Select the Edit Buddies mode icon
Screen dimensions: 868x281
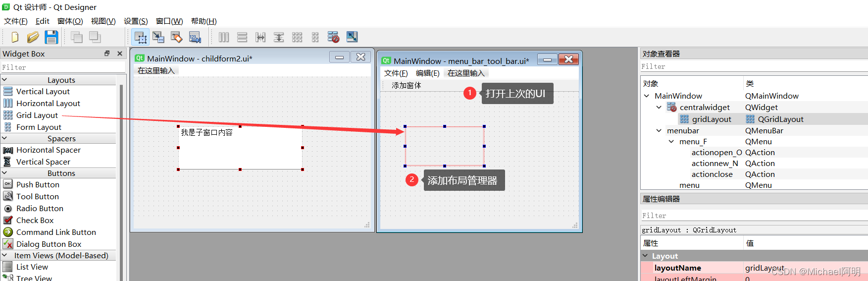pyautogui.click(x=177, y=37)
